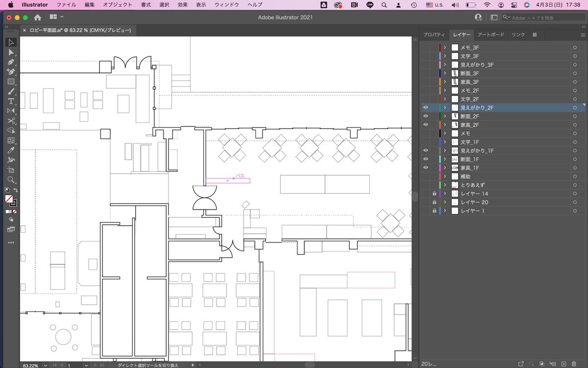
Task: Click the Adobe help search field
Action: click(x=543, y=17)
